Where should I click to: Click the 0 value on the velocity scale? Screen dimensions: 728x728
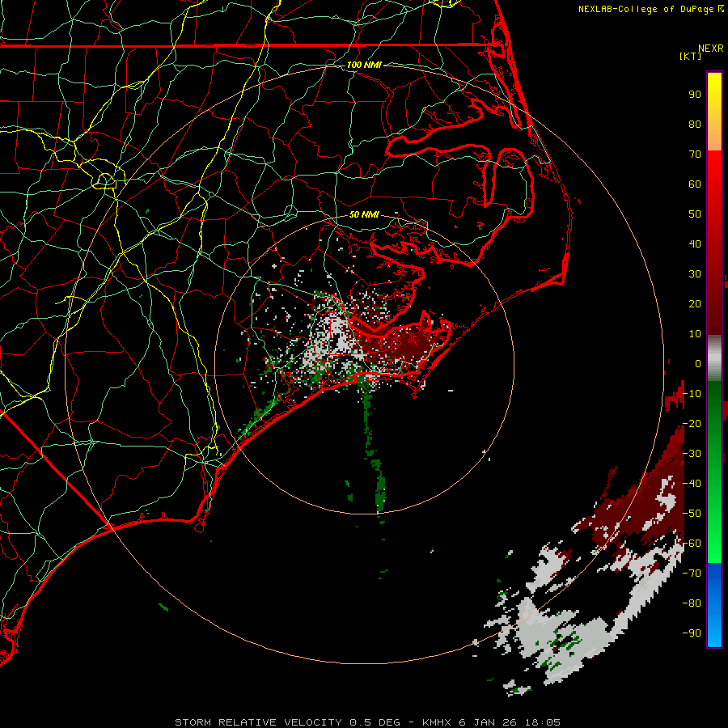tap(698, 364)
